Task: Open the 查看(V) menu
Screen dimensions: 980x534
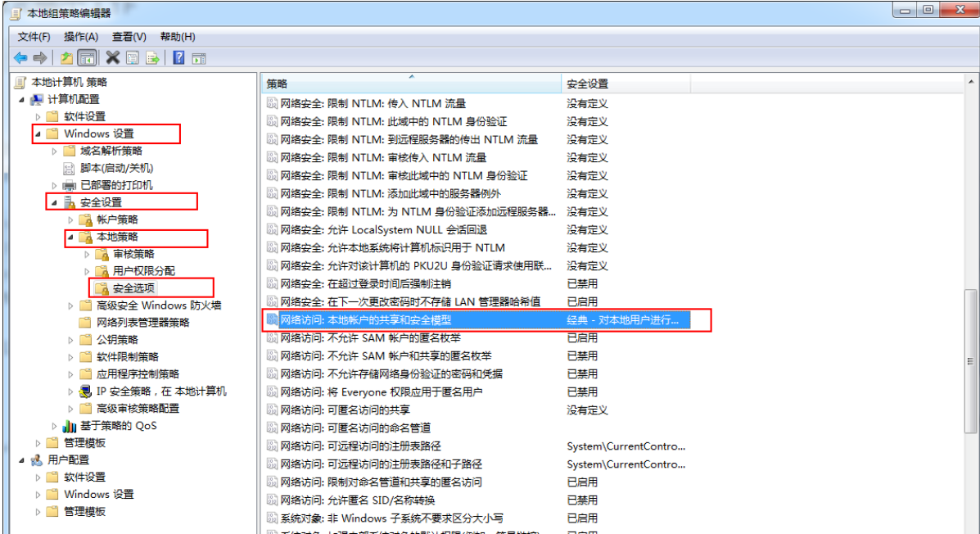Action: (129, 37)
